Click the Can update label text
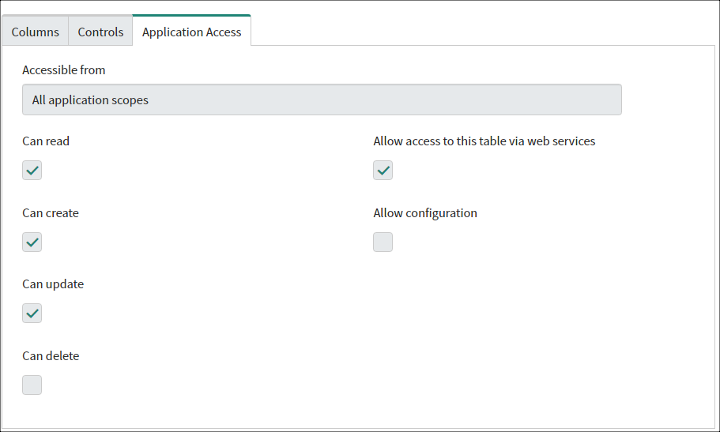Image resolution: width=720 pixels, height=432 pixels. point(53,284)
